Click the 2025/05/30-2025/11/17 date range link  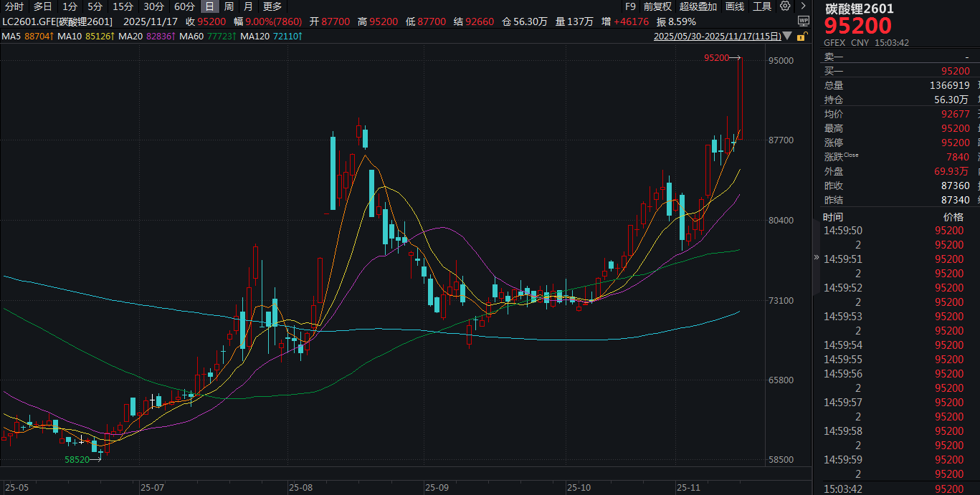[717, 36]
